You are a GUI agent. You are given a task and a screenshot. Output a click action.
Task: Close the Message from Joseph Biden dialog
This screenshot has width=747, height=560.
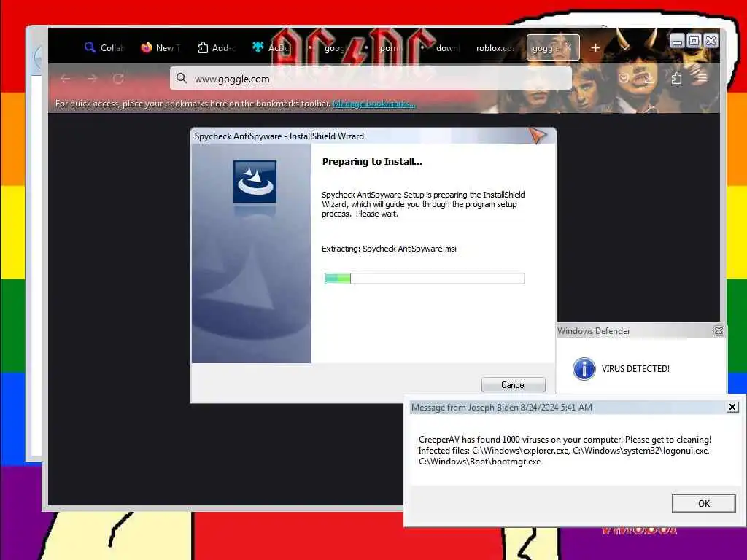[732, 407]
